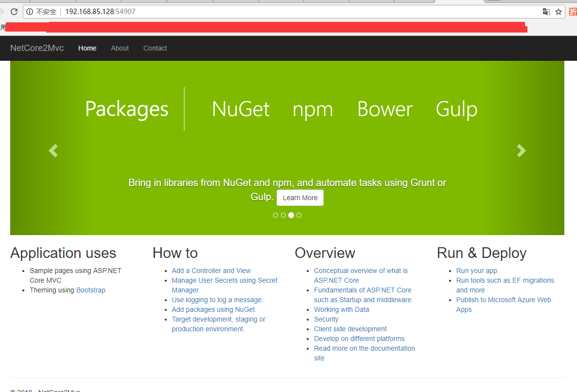This screenshot has height=392, width=577.
Task: Open the 'Run your app' link
Action: pos(476,271)
